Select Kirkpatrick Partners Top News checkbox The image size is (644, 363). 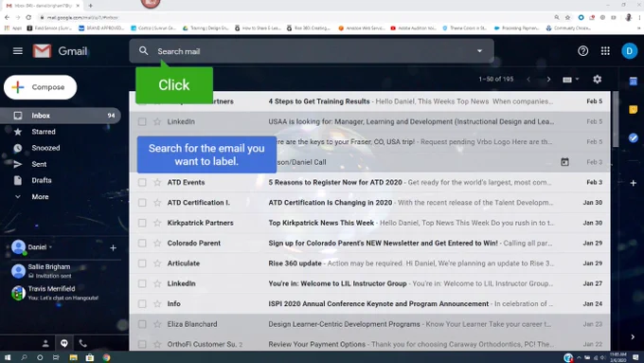point(142,223)
